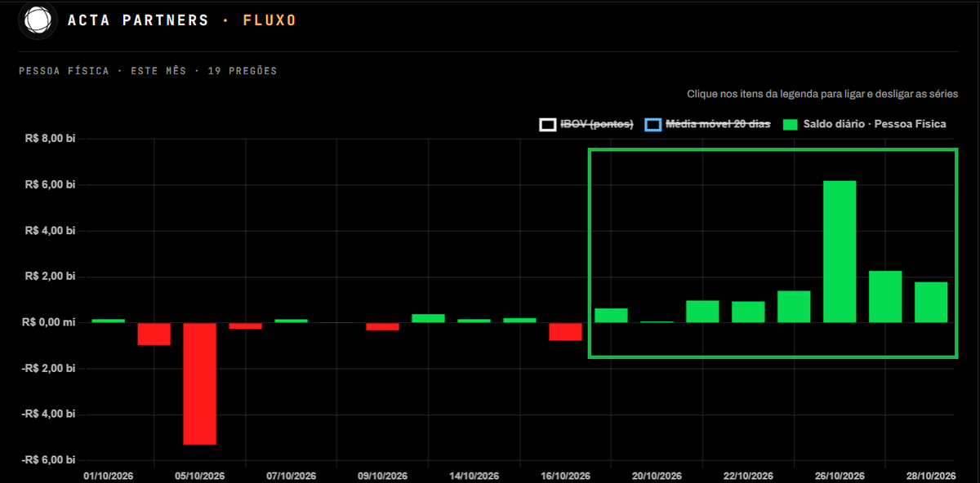Click the 05/10/2026 date label
The image size is (980, 483).
(x=200, y=476)
